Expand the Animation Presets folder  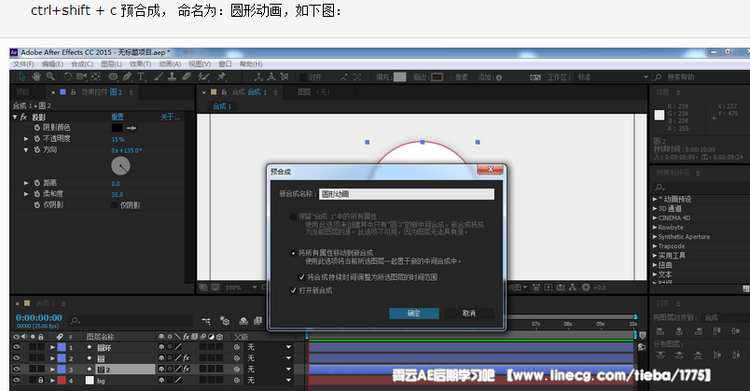tap(655, 199)
